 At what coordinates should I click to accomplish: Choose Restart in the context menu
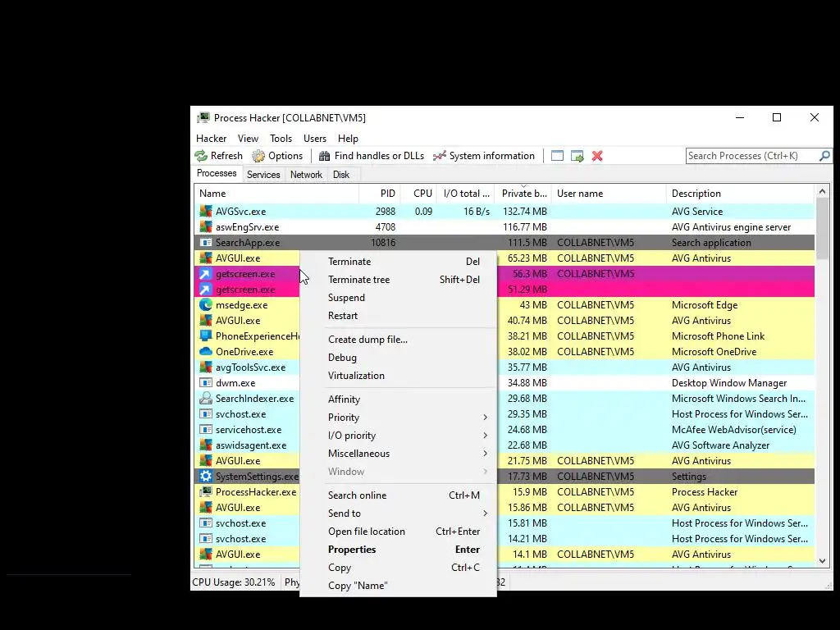pos(398,316)
